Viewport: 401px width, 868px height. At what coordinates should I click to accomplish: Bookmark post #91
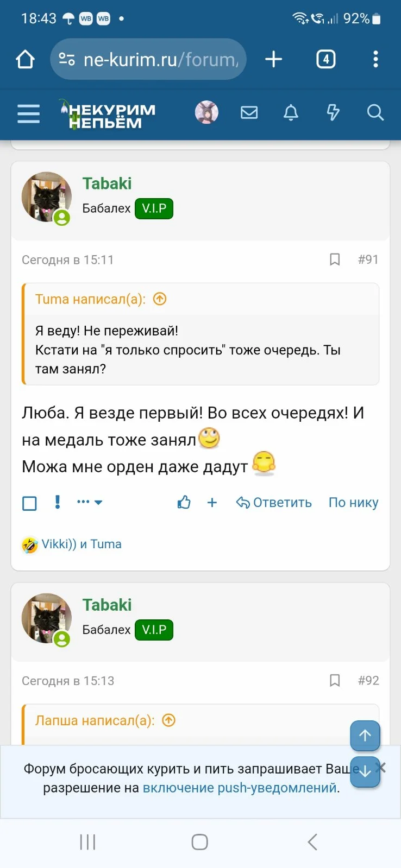[x=335, y=259]
